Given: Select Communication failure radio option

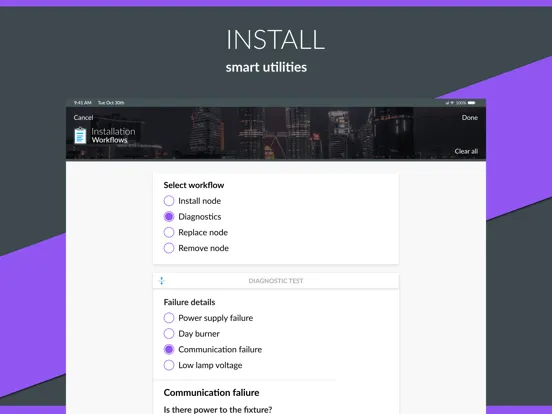Looking at the screenshot, I should point(169,349).
